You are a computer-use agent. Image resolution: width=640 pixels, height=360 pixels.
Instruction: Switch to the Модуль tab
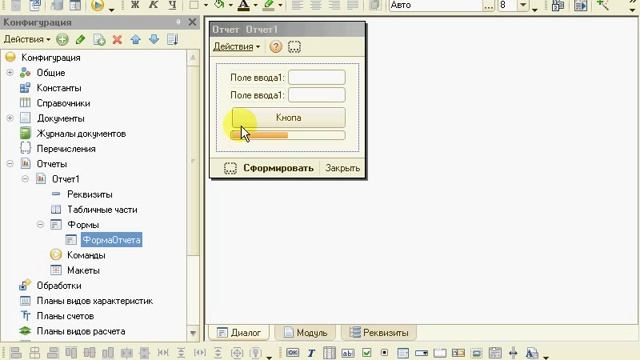coord(305,333)
